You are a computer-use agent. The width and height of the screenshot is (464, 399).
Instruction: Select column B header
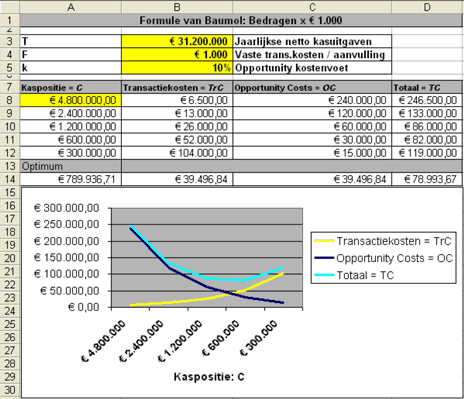tap(177, 7)
